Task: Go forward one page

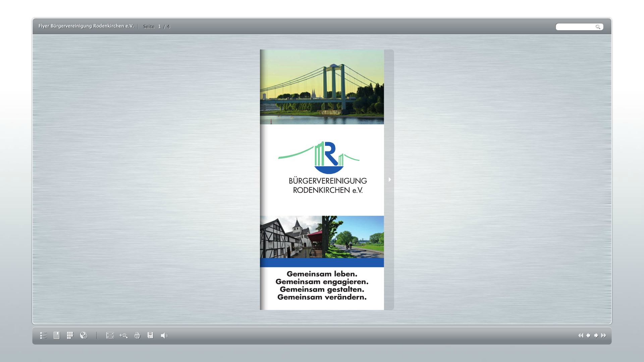Action: tap(596, 336)
